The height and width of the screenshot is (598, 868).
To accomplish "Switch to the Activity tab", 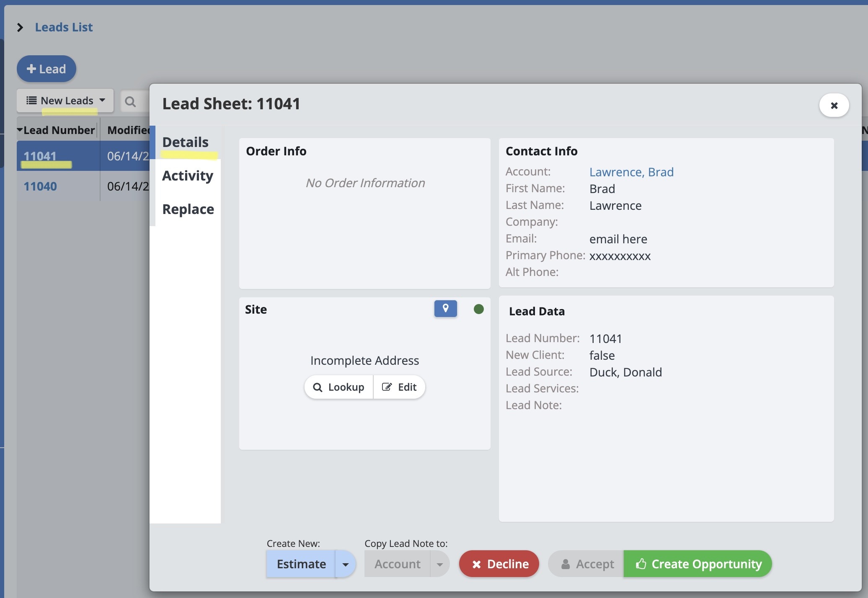I will click(187, 175).
